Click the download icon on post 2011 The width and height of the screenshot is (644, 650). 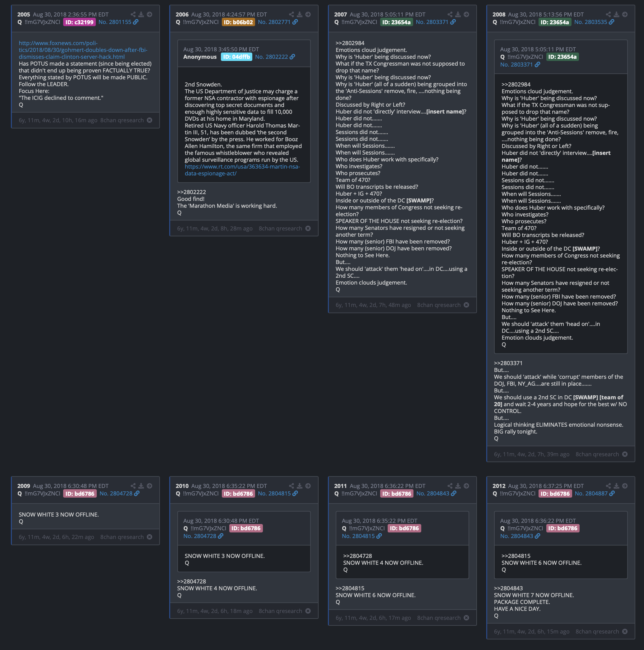(458, 486)
